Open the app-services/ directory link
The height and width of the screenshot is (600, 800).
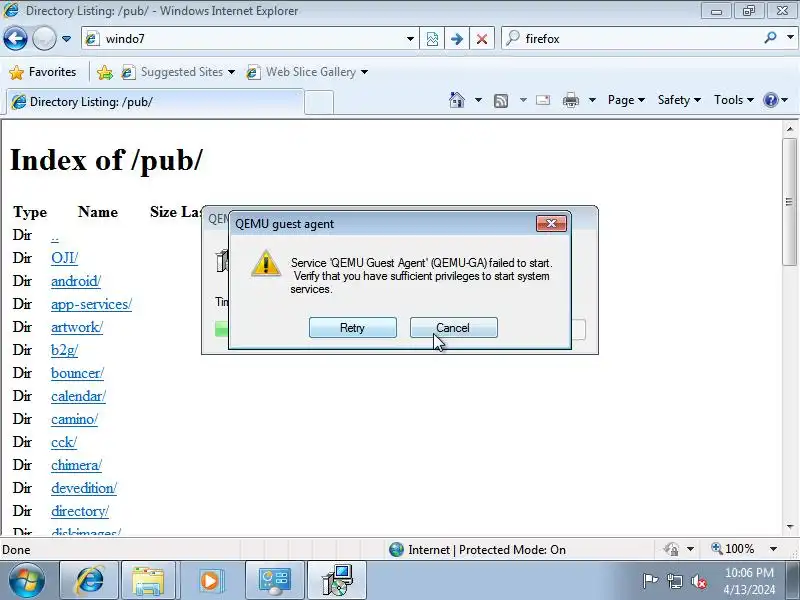pyautogui.click(x=91, y=304)
